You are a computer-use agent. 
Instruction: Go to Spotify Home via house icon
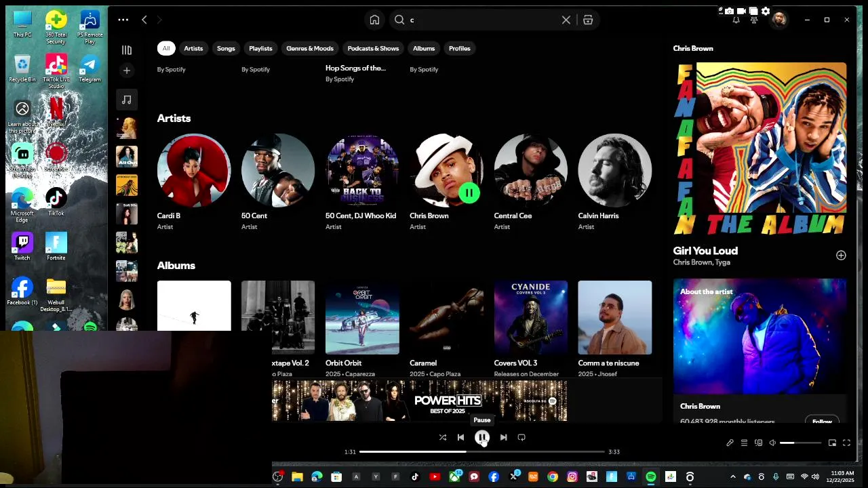pyautogui.click(x=374, y=20)
